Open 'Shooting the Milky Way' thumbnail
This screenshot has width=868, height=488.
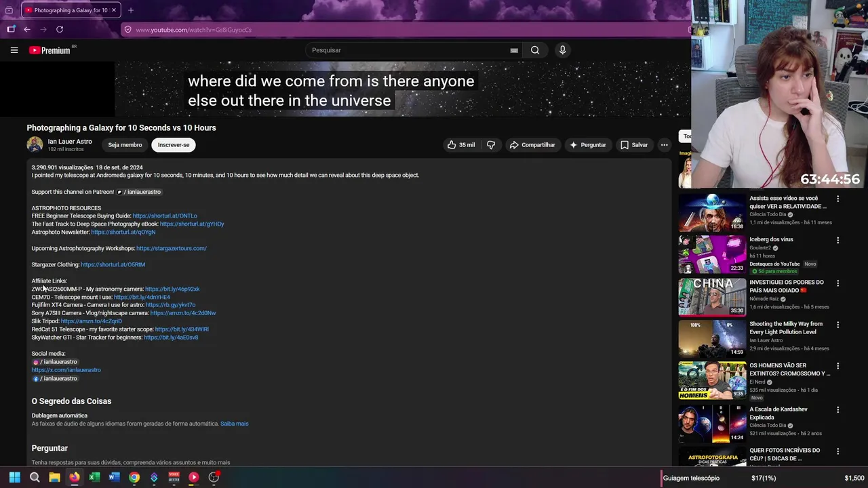712,338
